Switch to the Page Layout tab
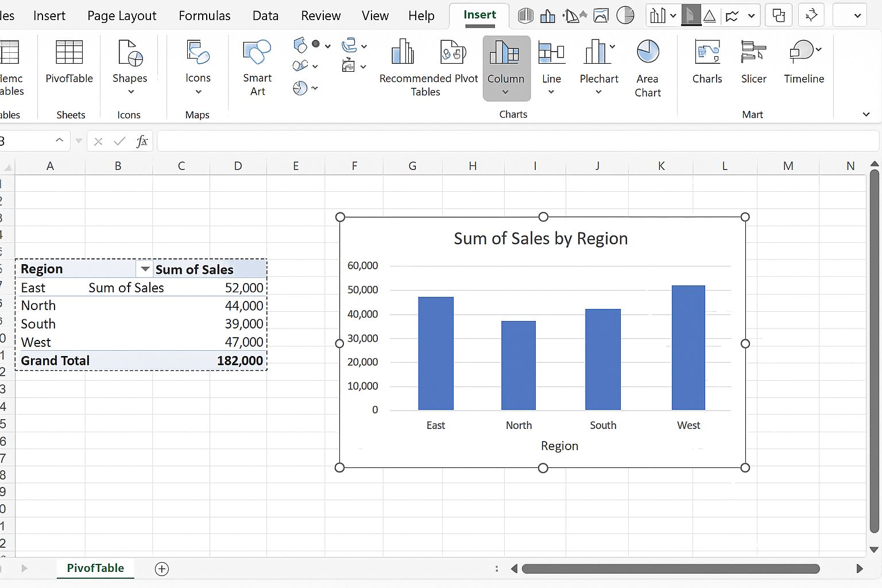 pyautogui.click(x=122, y=16)
